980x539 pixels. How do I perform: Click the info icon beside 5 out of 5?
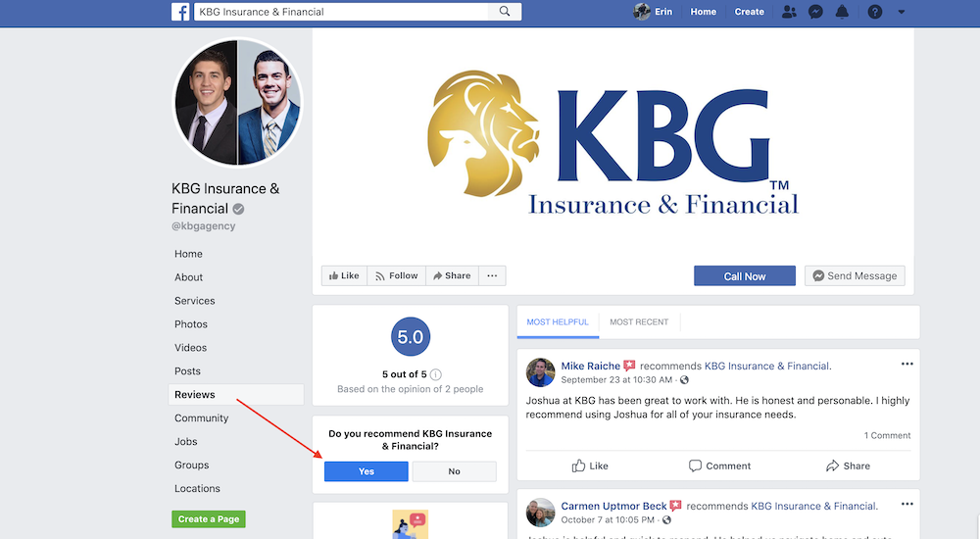click(x=436, y=374)
